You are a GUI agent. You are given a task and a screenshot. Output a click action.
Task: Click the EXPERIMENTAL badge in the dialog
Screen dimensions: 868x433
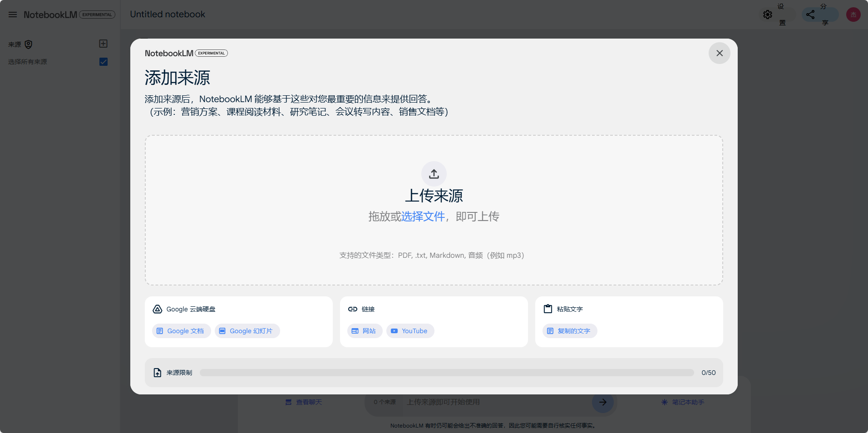pos(212,53)
